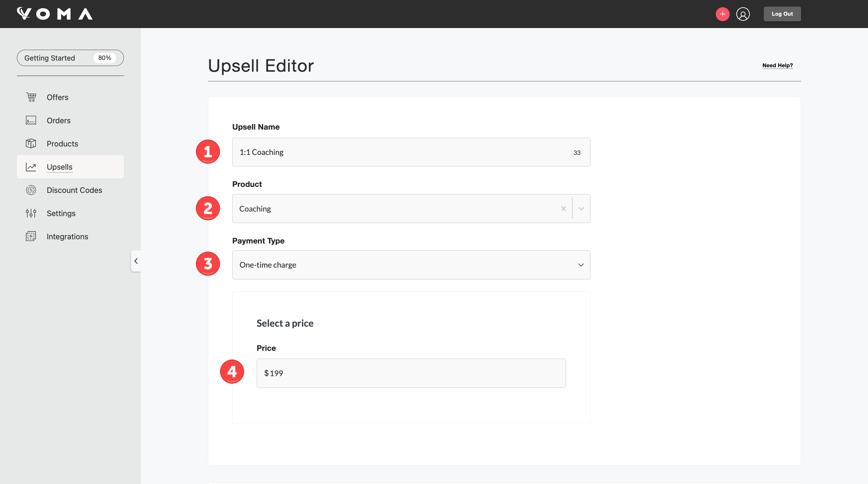Screen dimensions: 868x484
Task: Select Upsells in the sidebar
Action: (70, 167)
